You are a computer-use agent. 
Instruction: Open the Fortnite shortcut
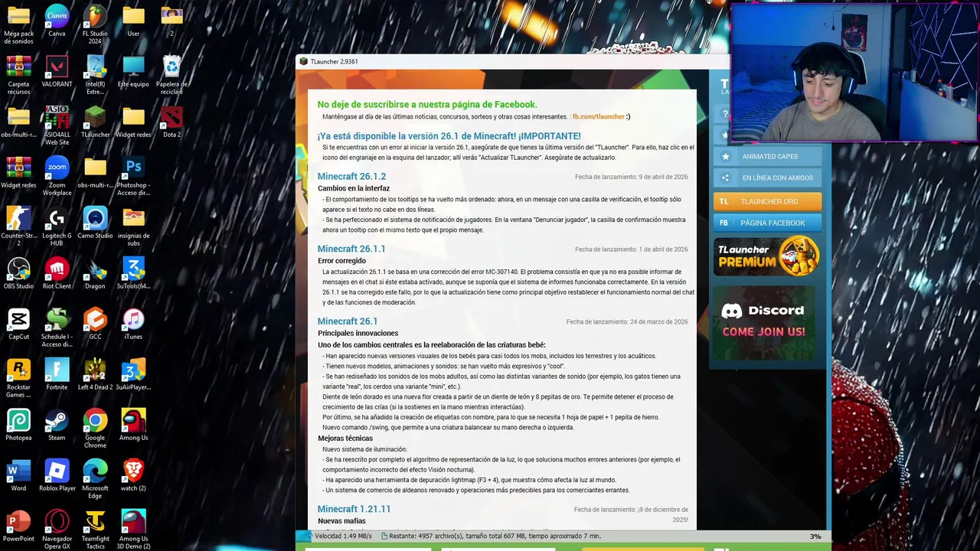pos(57,375)
